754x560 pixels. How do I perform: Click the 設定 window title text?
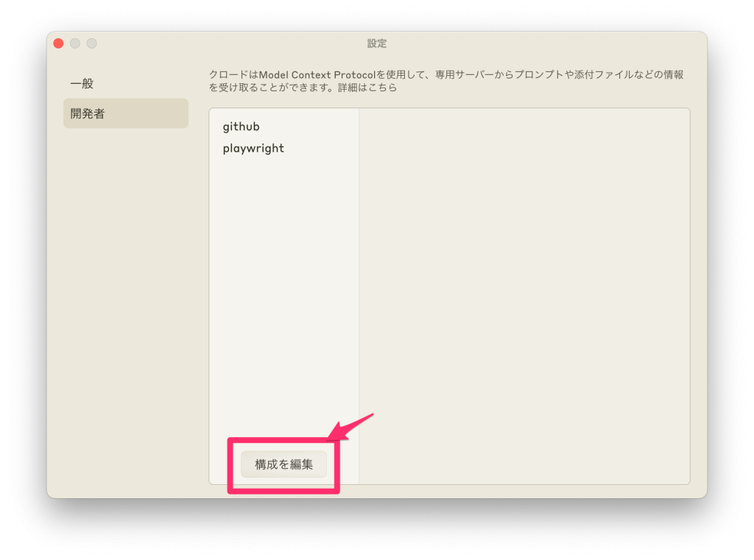coord(376,43)
